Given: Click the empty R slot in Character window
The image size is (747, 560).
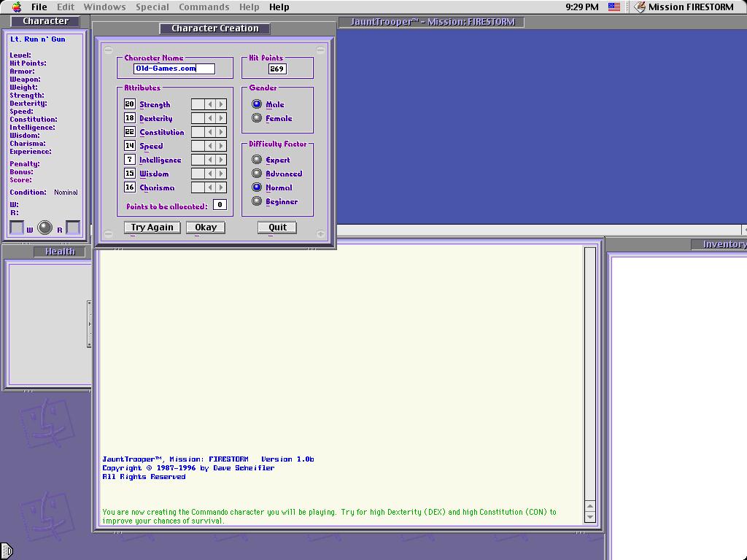Looking at the screenshot, I should (73, 227).
